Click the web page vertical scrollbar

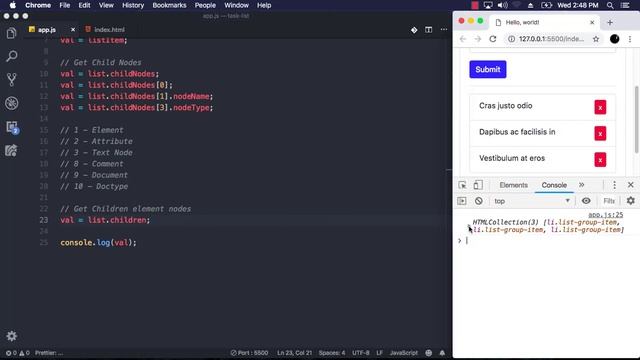click(636, 119)
